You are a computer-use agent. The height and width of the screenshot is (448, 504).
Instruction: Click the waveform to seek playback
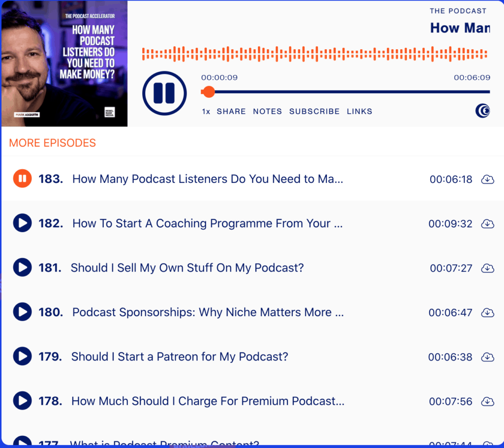315,52
